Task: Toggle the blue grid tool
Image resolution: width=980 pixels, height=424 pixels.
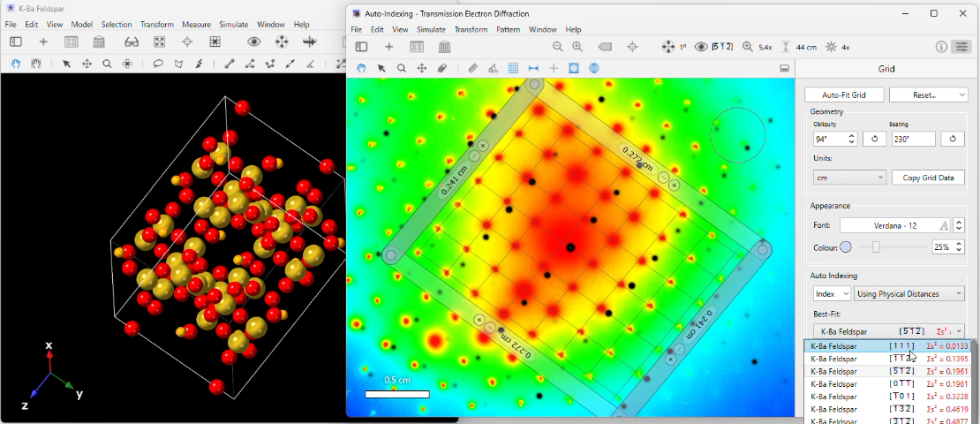Action: tap(513, 68)
